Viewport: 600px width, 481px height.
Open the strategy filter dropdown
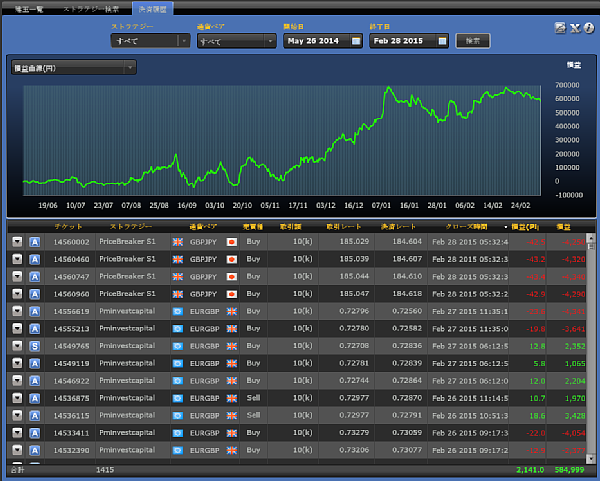[183, 41]
